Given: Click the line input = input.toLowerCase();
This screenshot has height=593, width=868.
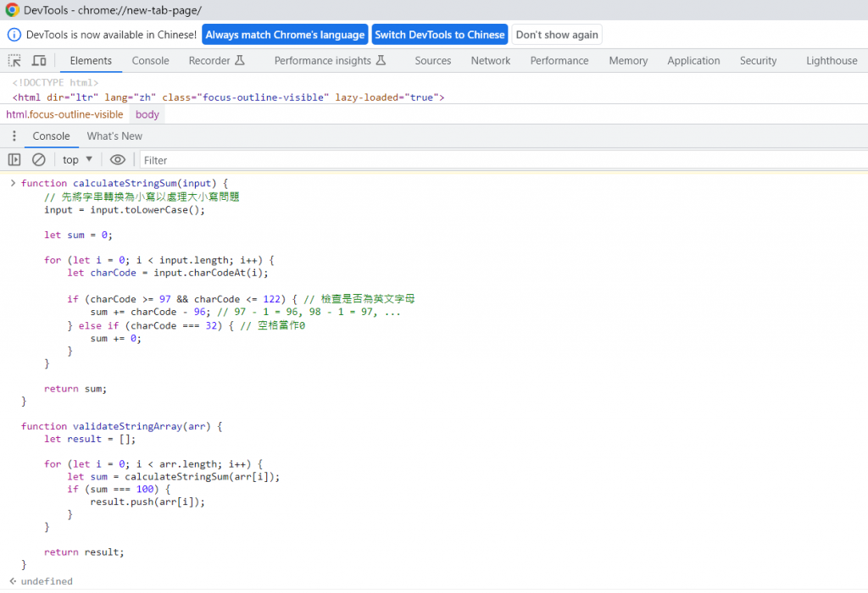Looking at the screenshot, I should pyautogui.click(x=125, y=210).
